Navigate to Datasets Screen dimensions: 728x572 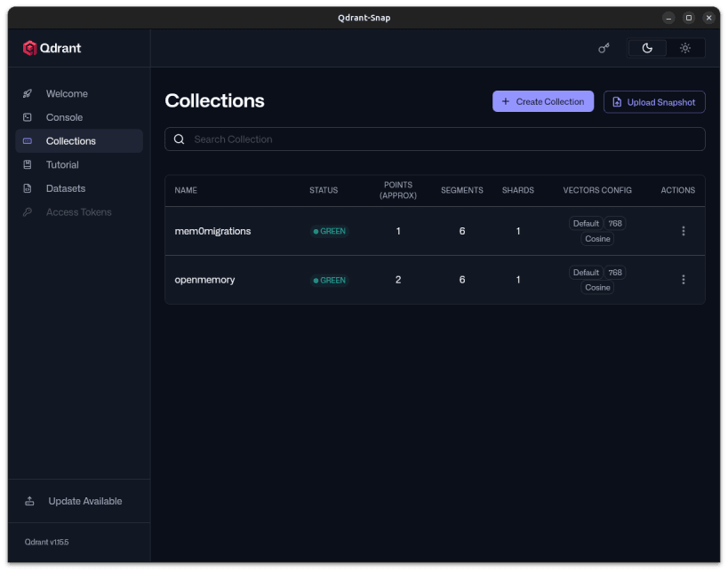79,188
